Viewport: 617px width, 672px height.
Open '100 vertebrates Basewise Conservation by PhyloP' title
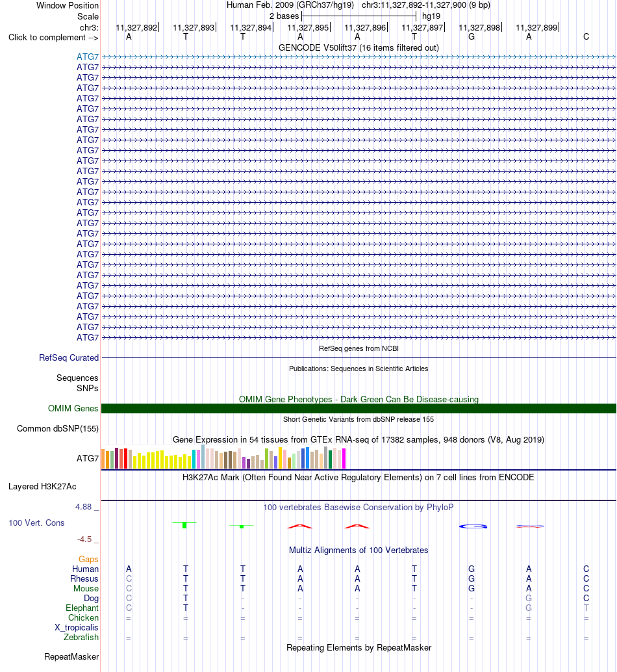click(359, 507)
